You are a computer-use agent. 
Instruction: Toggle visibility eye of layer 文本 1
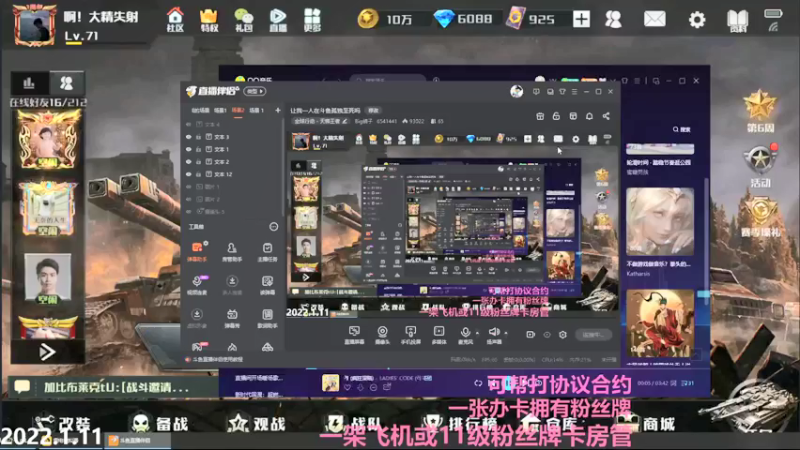pyautogui.click(x=189, y=149)
